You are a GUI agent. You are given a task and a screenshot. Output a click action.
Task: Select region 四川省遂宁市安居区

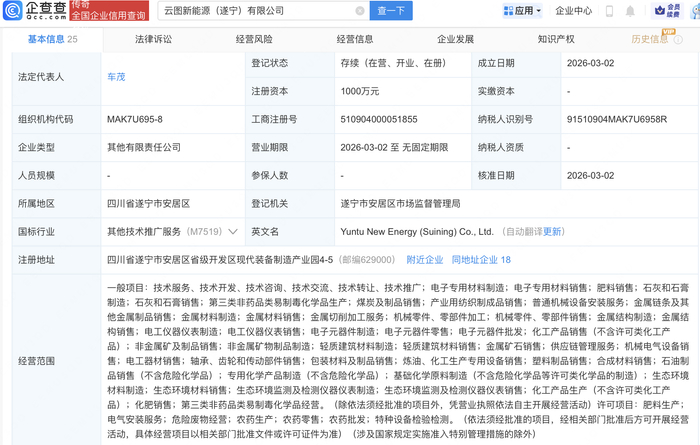149,204
